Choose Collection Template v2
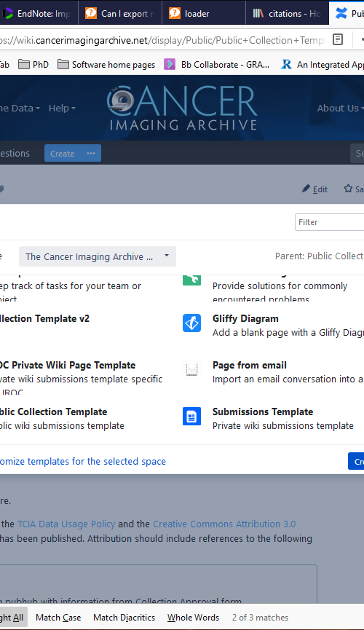The width and height of the screenshot is (364, 630). point(44,318)
